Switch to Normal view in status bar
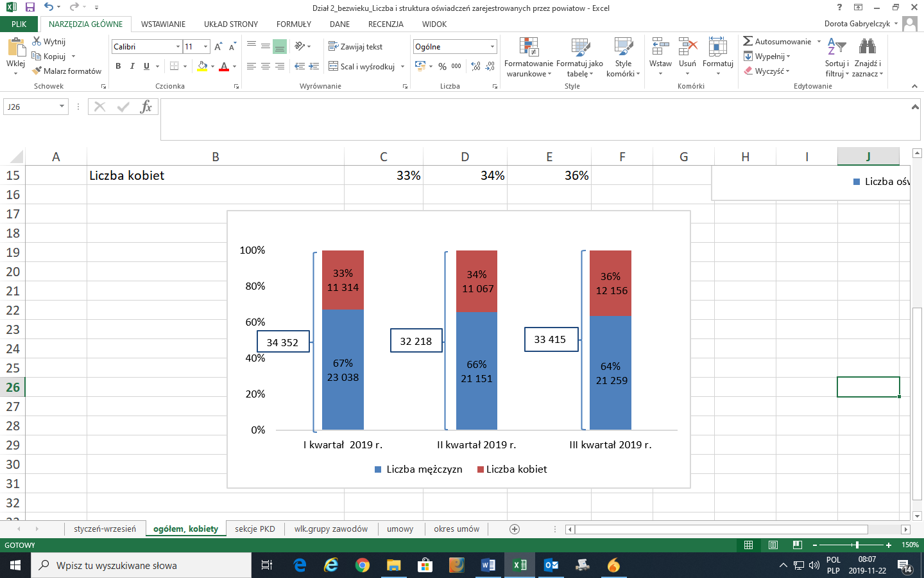 point(748,545)
